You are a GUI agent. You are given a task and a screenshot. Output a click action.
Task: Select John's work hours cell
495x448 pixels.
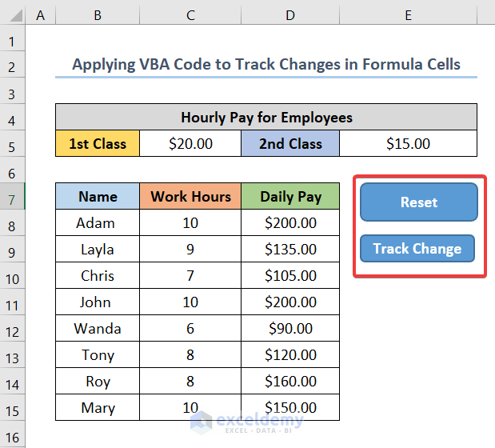pos(190,302)
